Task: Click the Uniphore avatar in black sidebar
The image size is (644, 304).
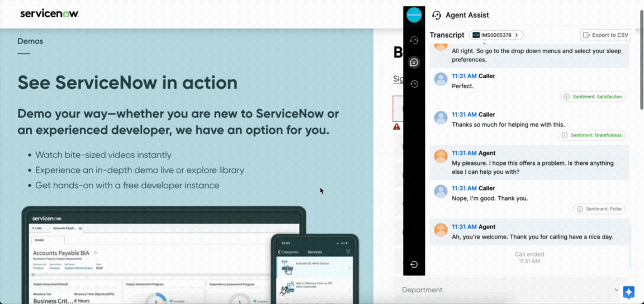Action: [x=414, y=15]
